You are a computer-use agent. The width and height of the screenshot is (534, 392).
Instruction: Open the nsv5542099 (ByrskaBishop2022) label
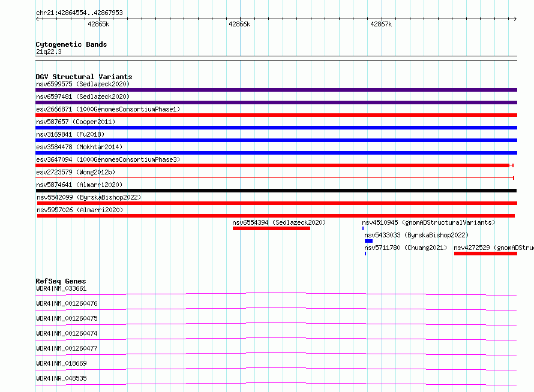pyautogui.click(x=89, y=197)
